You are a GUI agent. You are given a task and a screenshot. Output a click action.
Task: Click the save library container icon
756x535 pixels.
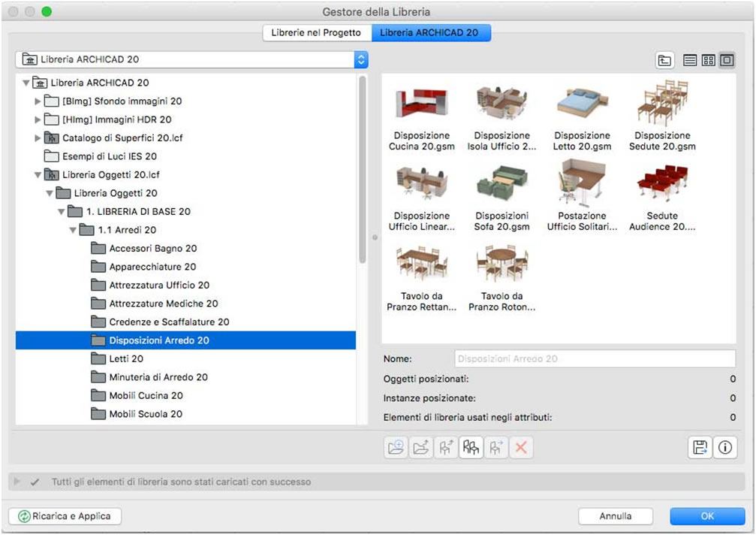pos(700,448)
